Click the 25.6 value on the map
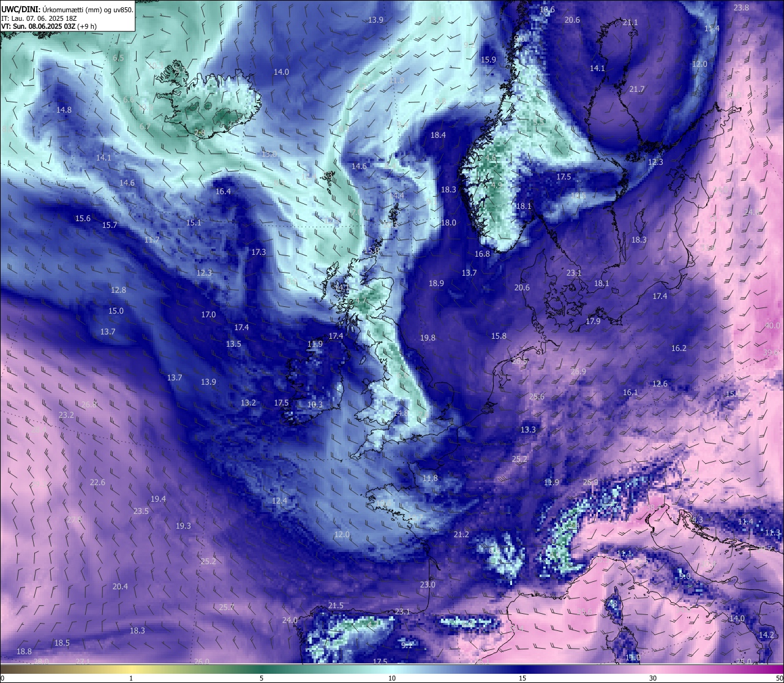The image size is (784, 683). click(x=537, y=398)
